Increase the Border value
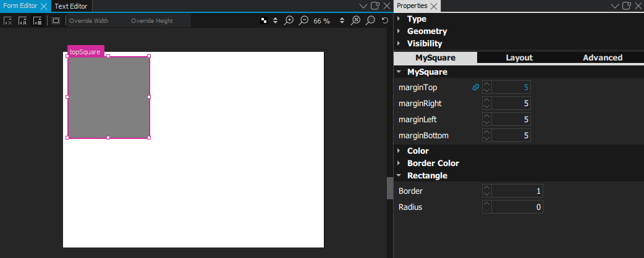The width and height of the screenshot is (644, 258). [486, 188]
